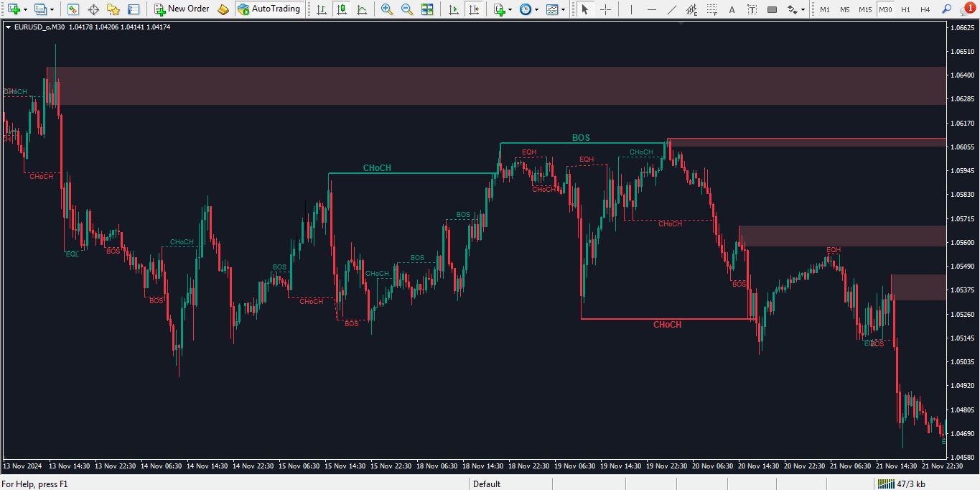Screen dimensions: 980x490
Task: Expand the New Chart dropdown arrow
Action: (26, 9)
